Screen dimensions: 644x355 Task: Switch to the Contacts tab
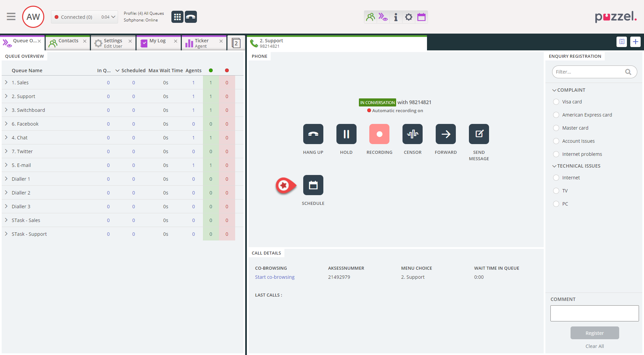click(x=68, y=41)
